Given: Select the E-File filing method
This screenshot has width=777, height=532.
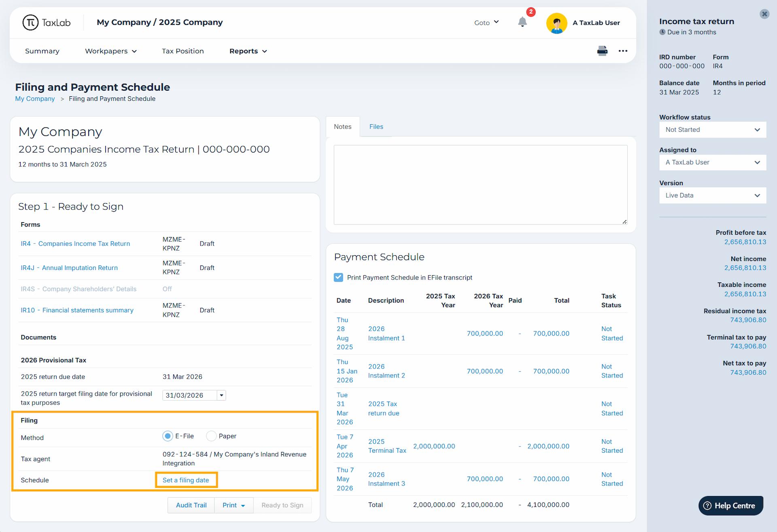Looking at the screenshot, I should pyautogui.click(x=168, y=436).
